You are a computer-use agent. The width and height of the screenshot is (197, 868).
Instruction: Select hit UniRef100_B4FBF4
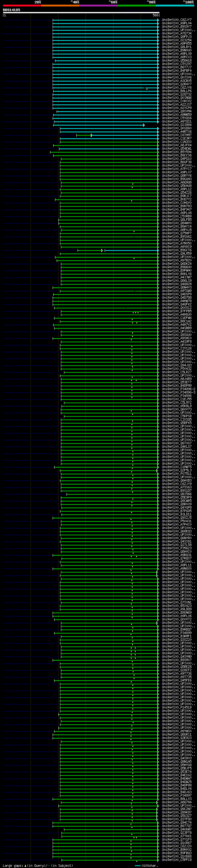[x=176, y=71]
